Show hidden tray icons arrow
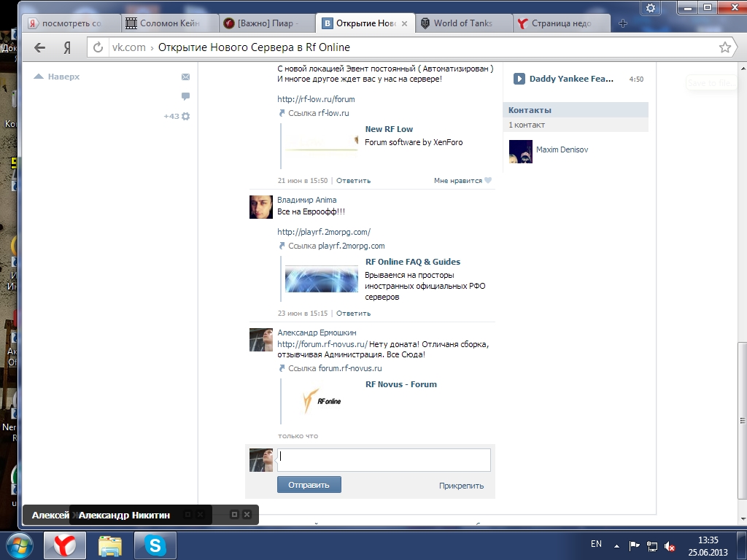Screen dimensions: 747x560 click(x=616, y=546)
